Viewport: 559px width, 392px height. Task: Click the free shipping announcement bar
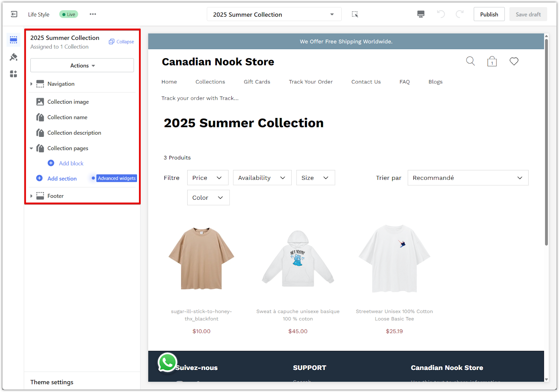[x=346, y=41]
